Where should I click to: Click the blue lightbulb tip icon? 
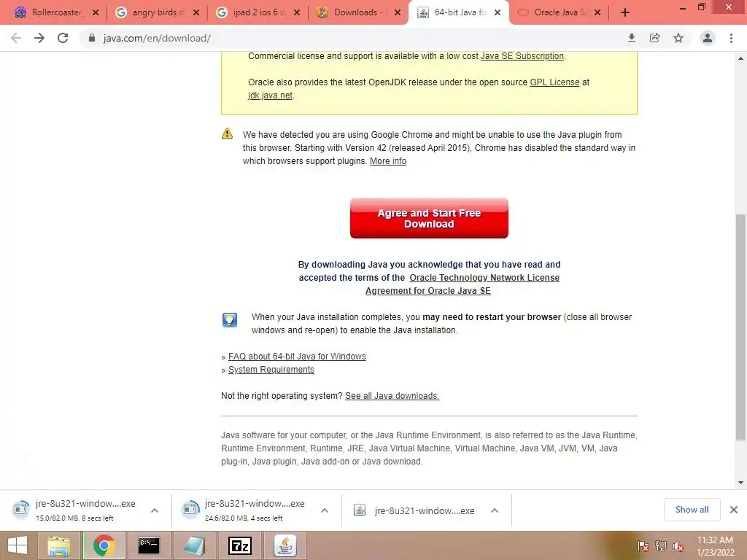[x=230, y=319]
